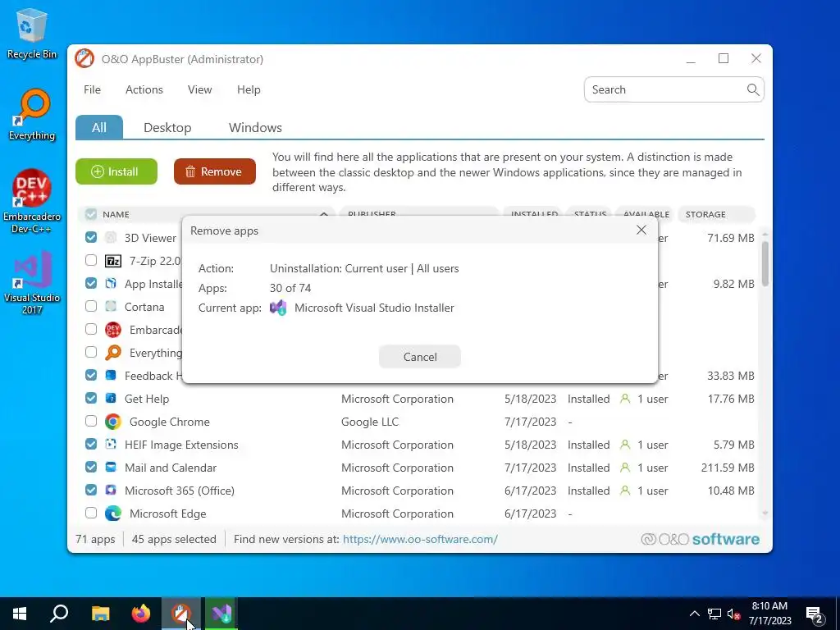The height and width of the screenshot is (630, 840).
Task: Click the Mail and Calendar icon
Action: click(111, 467)
